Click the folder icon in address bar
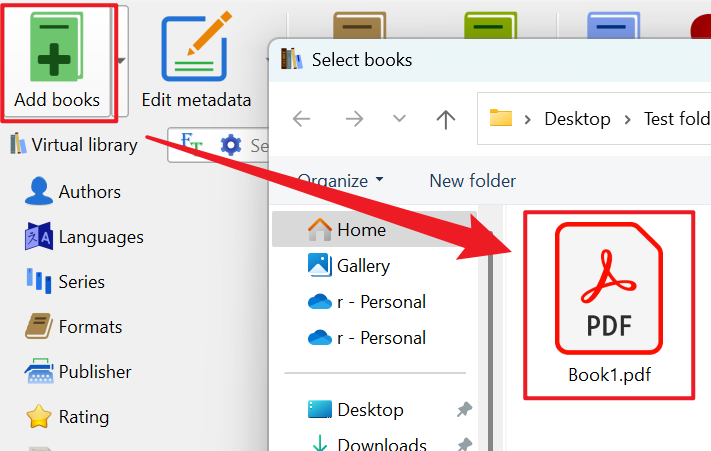 click(x=501, y=118)
